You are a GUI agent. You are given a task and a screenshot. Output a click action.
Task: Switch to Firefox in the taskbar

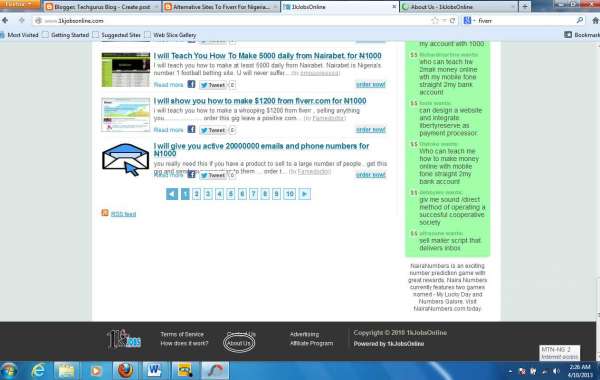(125, 370)
